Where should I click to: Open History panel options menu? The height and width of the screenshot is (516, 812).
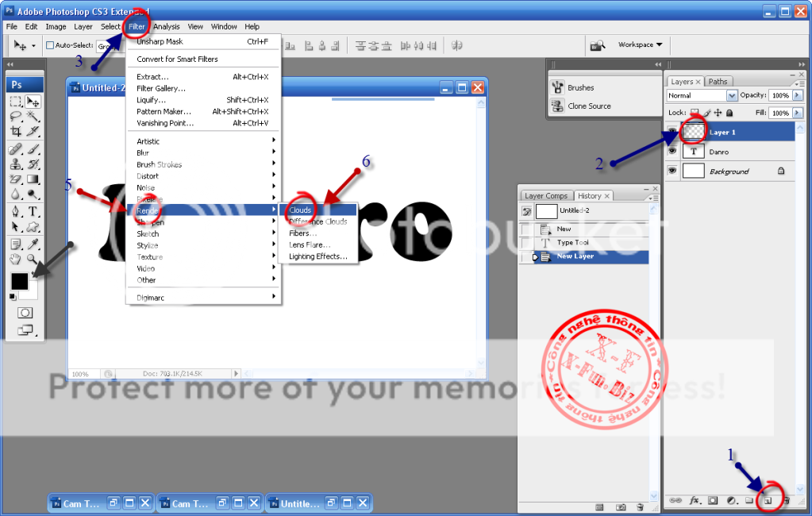coord(653,198)
